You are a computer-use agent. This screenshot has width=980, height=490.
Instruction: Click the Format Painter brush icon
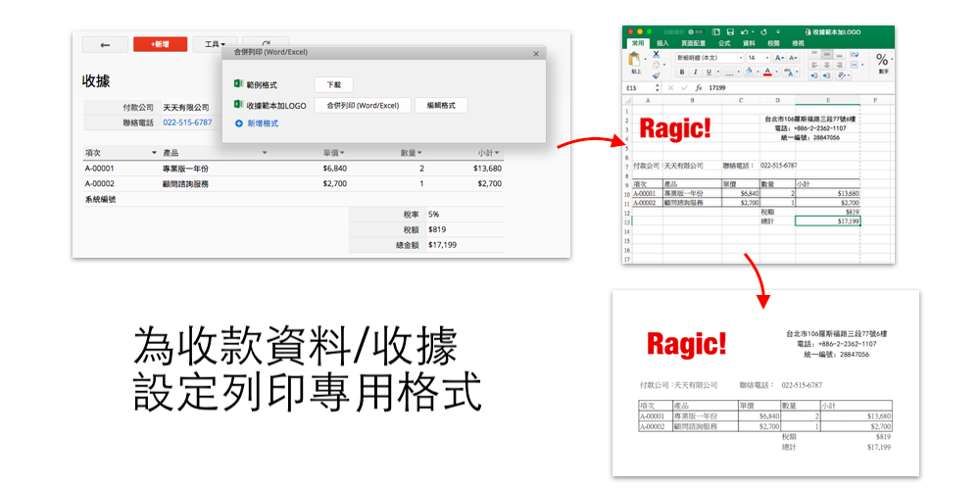tap(657, 75)
